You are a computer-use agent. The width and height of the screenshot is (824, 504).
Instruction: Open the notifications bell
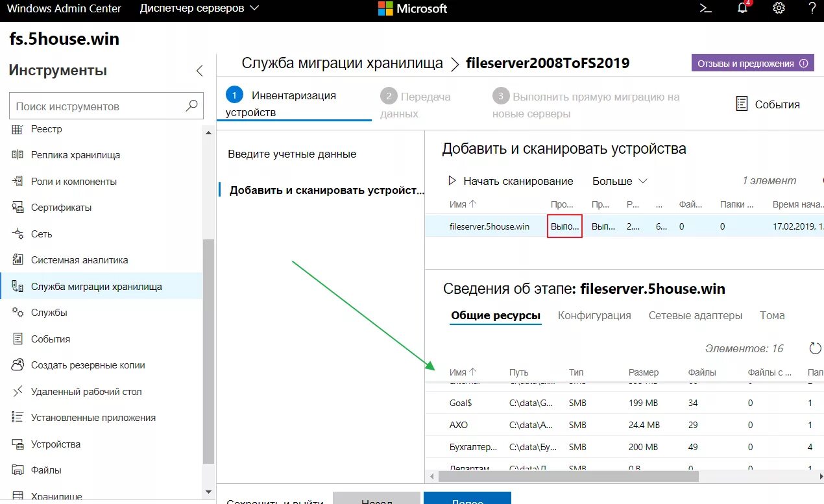(x=744, y=8)
